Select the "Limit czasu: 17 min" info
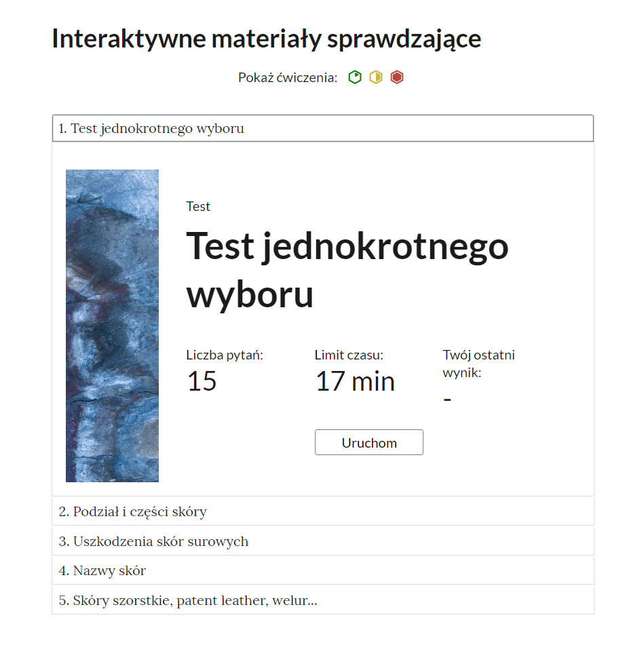 (355, 370)
